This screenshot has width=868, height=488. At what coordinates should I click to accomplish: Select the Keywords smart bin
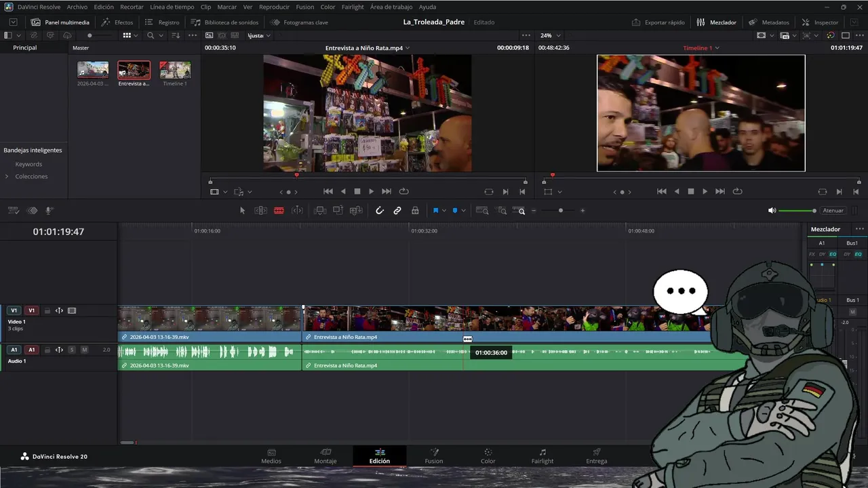(28, 164)
